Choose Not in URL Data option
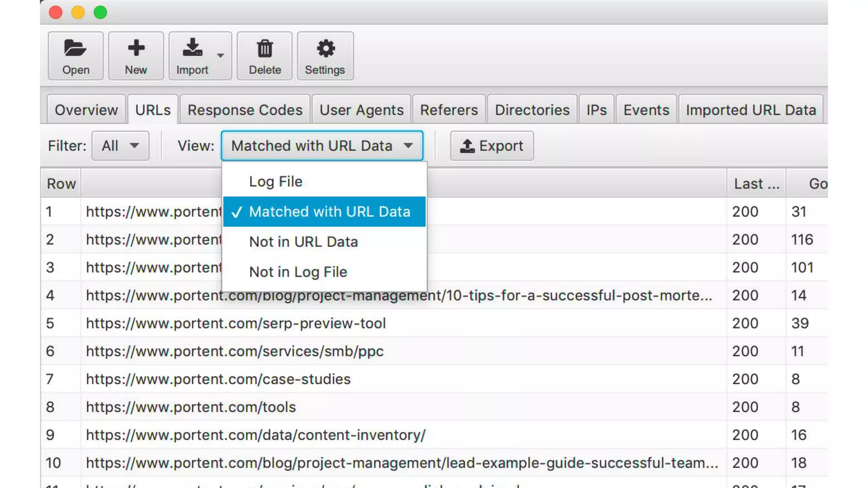The height and width of the screenshot is (488, 868). pos(303,242)
